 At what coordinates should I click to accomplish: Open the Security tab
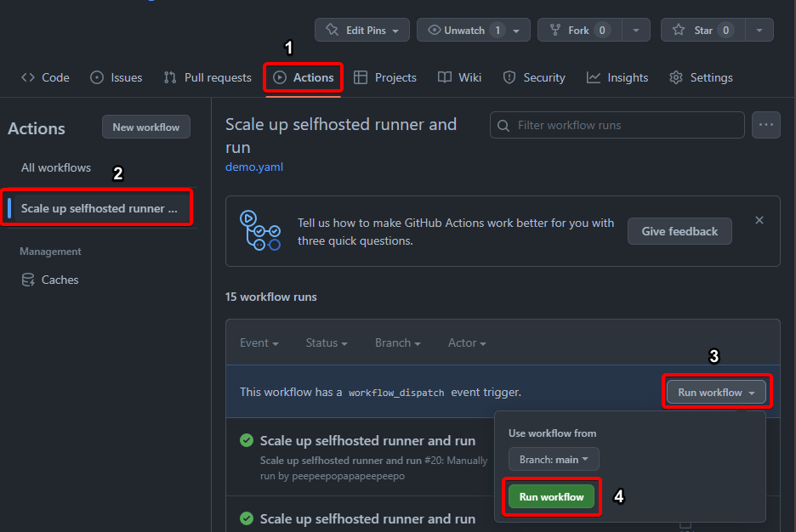pos(534,77)
